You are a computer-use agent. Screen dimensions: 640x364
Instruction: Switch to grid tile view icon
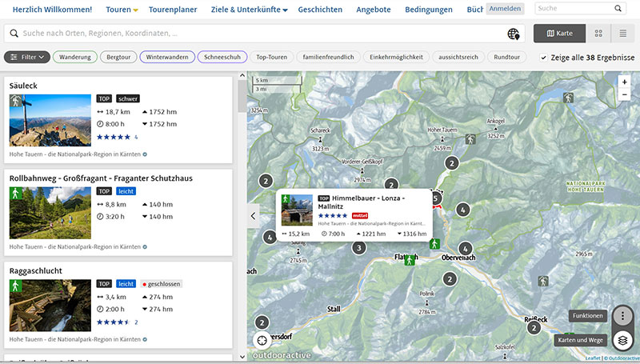[598, 34]
